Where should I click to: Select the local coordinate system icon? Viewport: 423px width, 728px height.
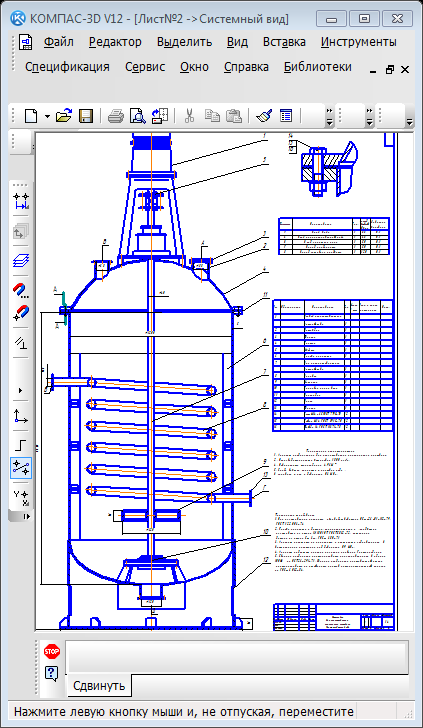point(21,416)
